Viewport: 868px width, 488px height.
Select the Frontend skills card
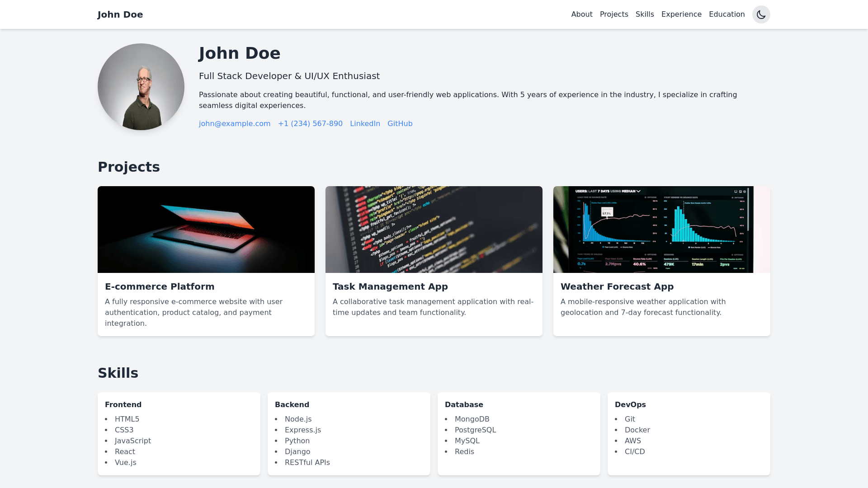[x=179, y=433]
